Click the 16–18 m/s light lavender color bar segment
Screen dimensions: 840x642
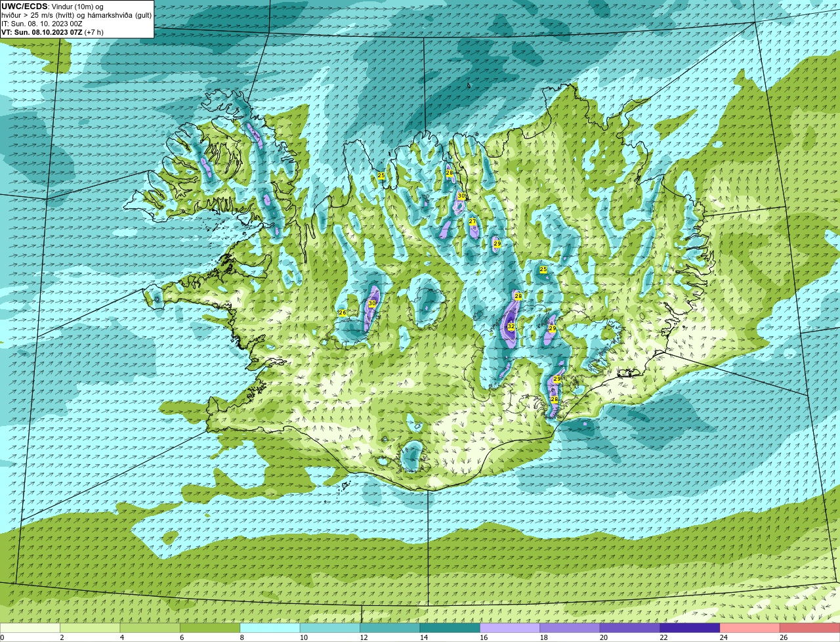coord(510,628)
